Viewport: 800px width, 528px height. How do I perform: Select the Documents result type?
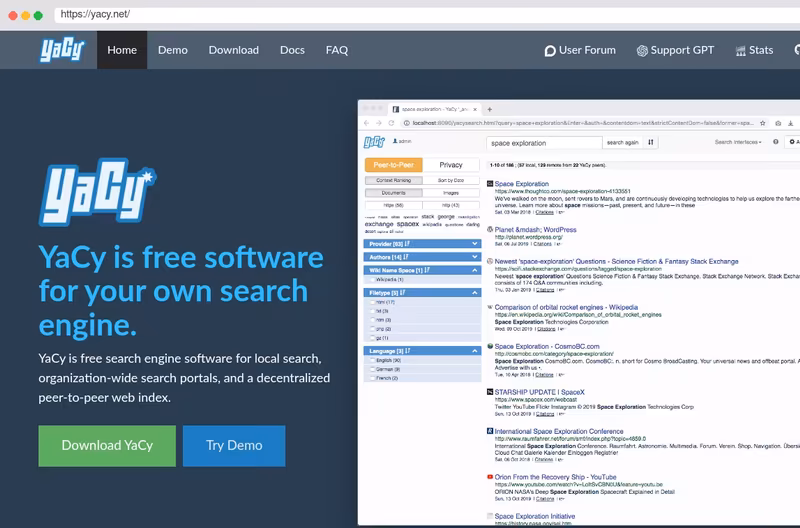pyautogui.click(x=393, y=193)
